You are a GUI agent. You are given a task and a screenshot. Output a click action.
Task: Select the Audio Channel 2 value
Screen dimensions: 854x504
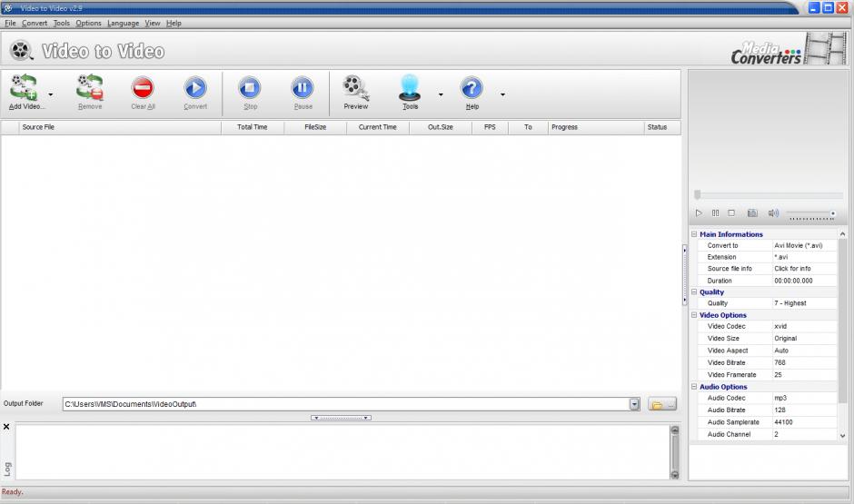coord(804,434)
